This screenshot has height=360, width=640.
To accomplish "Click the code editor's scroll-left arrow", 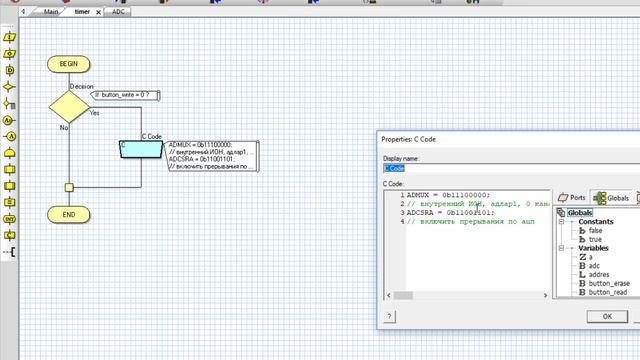I will pyautogui.click(x=389, y=295).
